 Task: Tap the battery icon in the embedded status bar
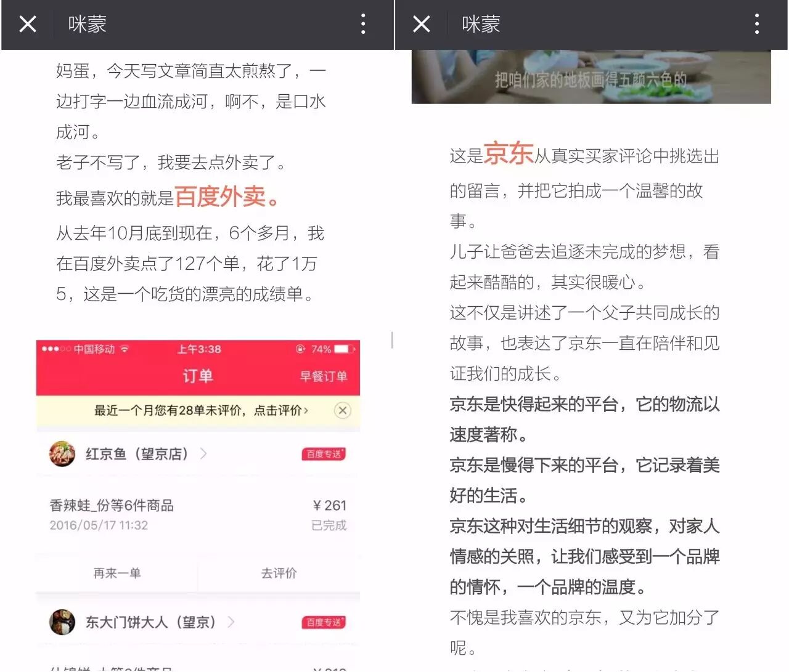(x=345, y=349)
